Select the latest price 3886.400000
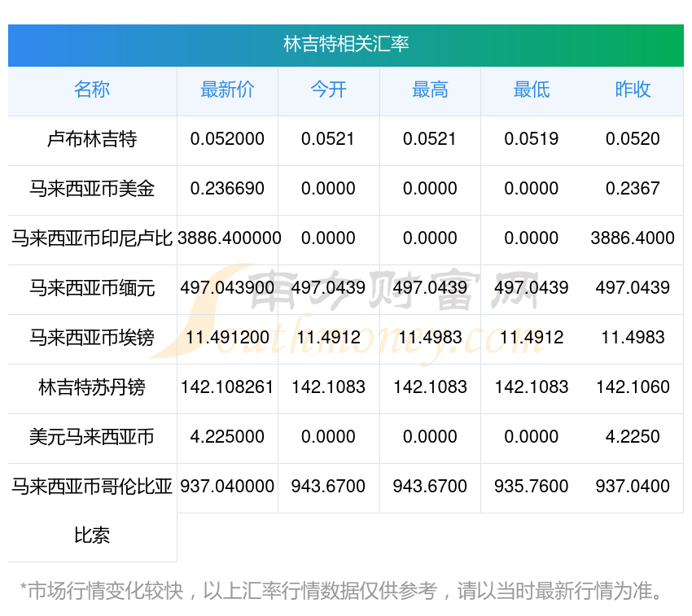 [230, 238]
